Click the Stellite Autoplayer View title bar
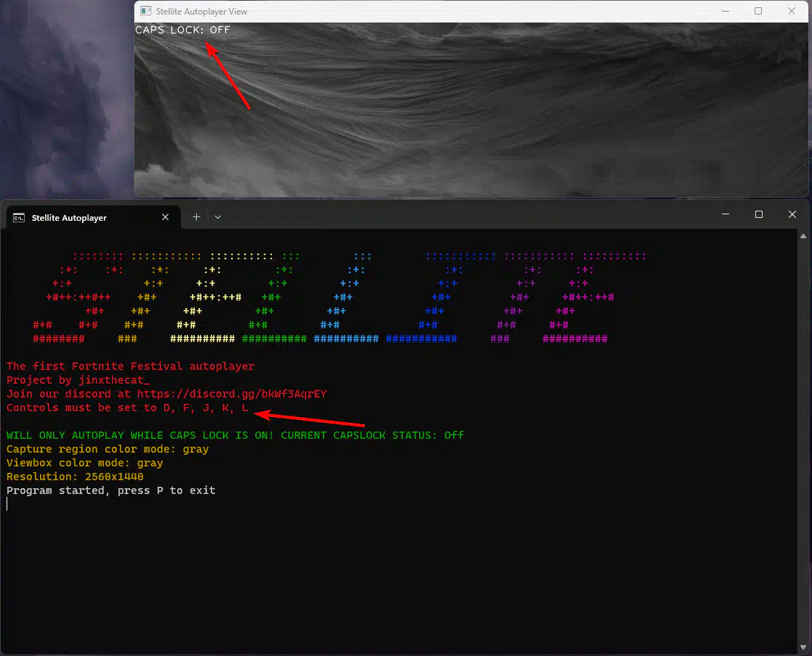Viewport: 812px width, 656px height. point(436,11)
